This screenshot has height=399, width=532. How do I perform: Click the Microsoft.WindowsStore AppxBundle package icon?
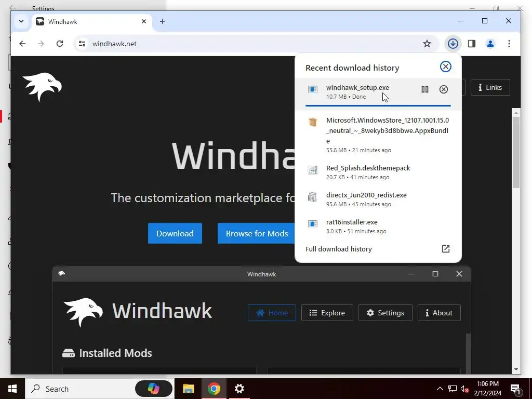[312, 122]
